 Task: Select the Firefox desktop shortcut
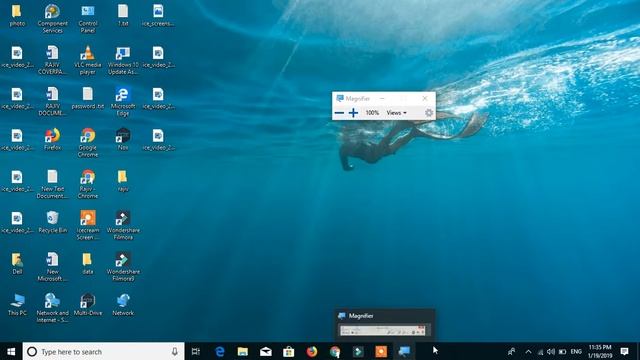coord(52,139)
